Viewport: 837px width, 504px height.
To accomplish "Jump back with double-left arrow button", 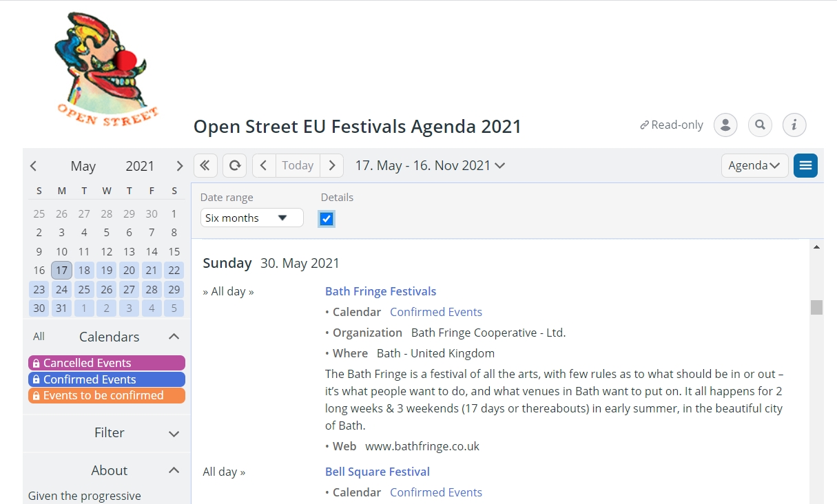I will click(x=205, y=165).
